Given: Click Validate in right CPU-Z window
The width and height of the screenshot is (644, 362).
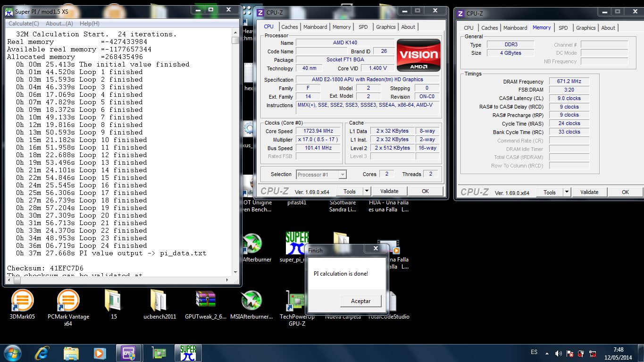Looking at the screenshot, I should coord(589,192).
